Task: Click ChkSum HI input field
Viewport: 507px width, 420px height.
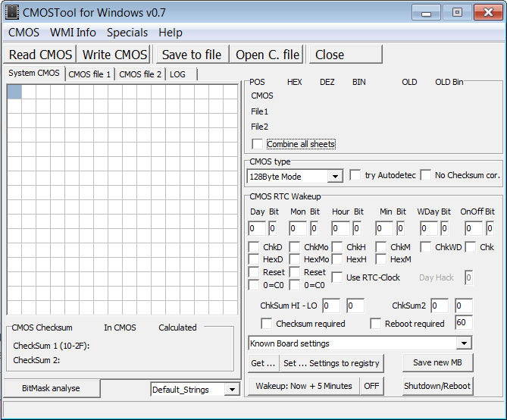Action: [331, 306]
